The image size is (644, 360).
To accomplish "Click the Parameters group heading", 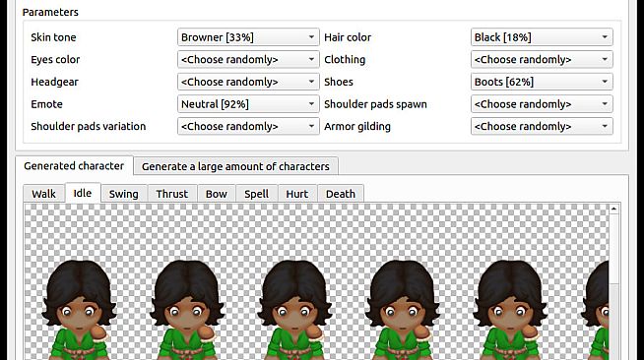I will [50, 12].
